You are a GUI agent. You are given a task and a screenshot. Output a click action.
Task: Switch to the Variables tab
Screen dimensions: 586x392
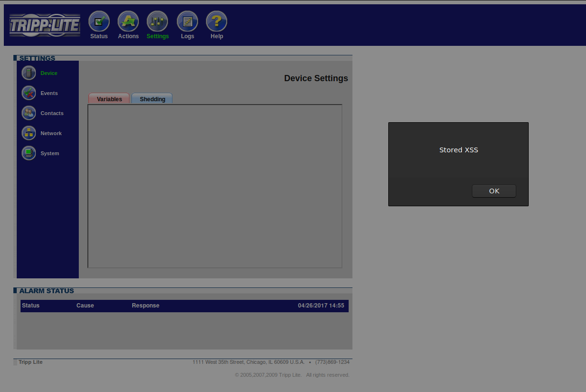108,99
